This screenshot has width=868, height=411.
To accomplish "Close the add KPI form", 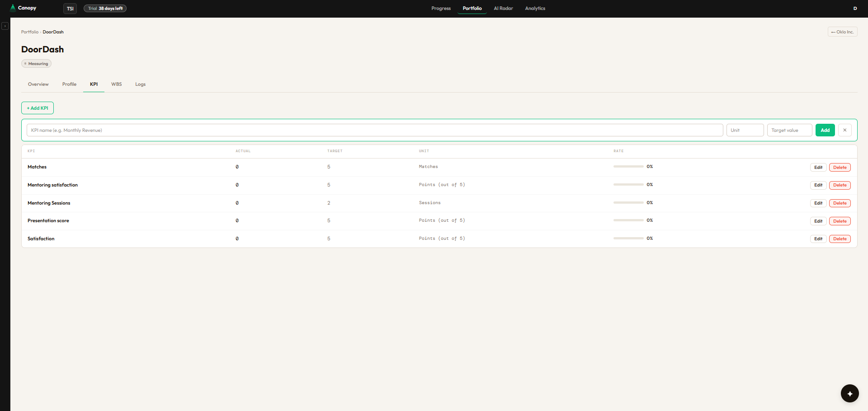I will (x=844, y=130).
